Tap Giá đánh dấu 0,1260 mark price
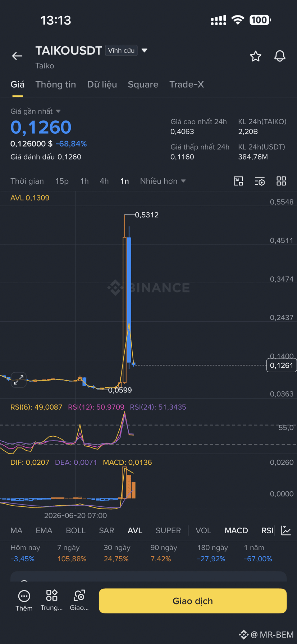This screenshot has width=297, height=644. point(46,157)
